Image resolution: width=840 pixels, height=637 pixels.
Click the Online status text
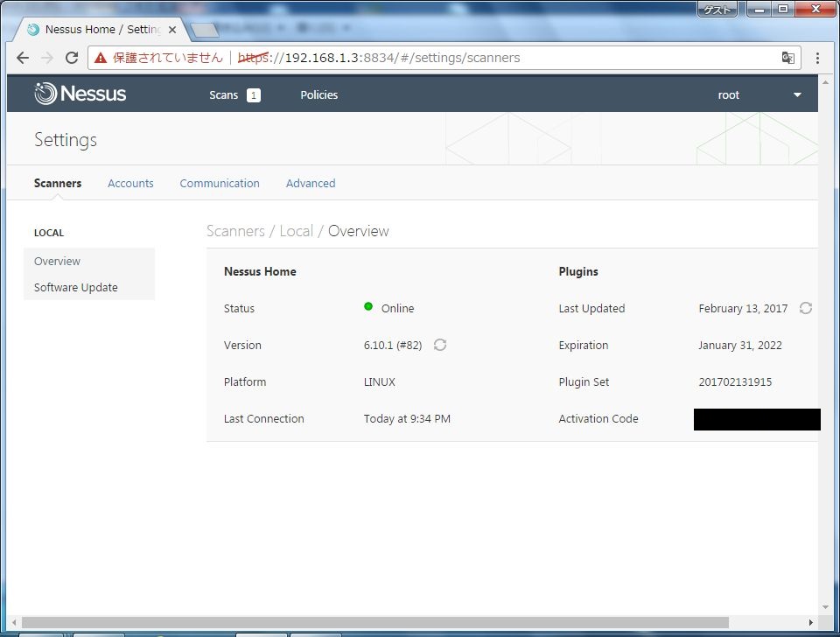tap(397, 309)
